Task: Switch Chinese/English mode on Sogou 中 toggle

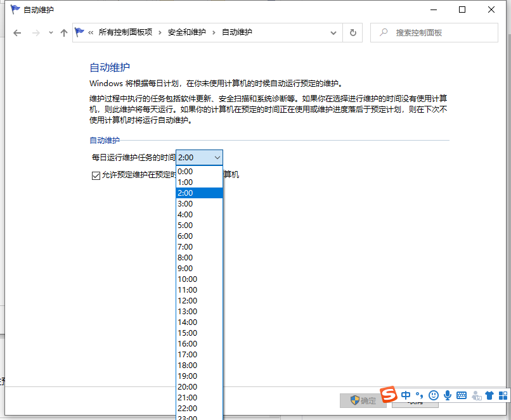Action: point(405,395)
